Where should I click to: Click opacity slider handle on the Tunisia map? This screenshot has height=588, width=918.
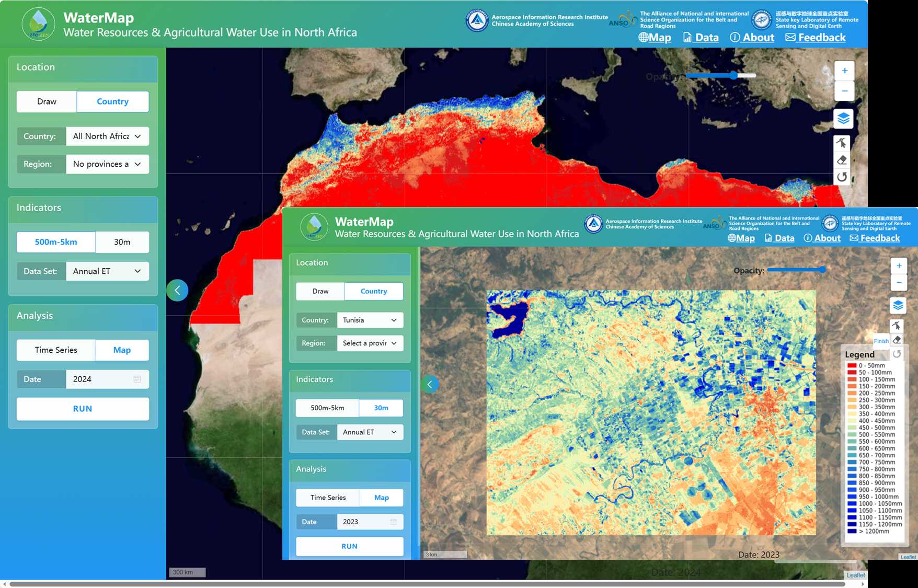(x=822, y=270)
